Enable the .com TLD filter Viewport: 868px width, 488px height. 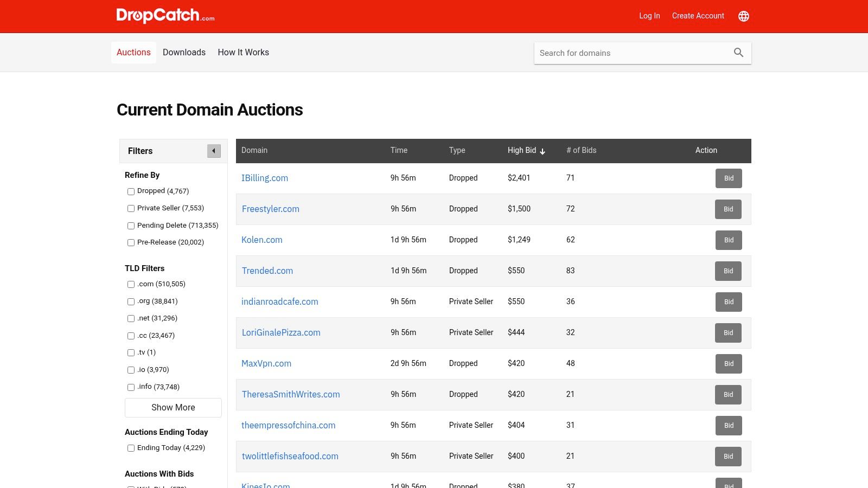pyautogui.click(x=131, y=284)
